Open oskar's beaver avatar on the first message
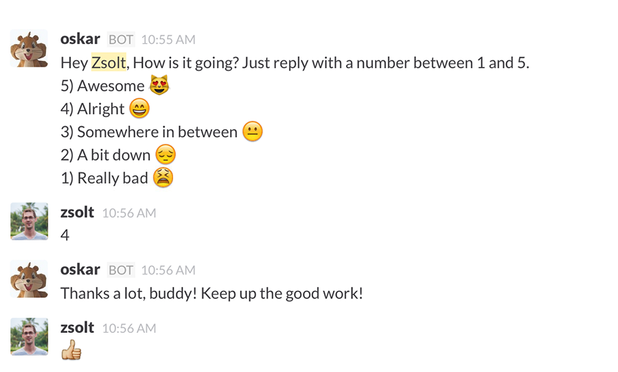 (x=29, y=49)
